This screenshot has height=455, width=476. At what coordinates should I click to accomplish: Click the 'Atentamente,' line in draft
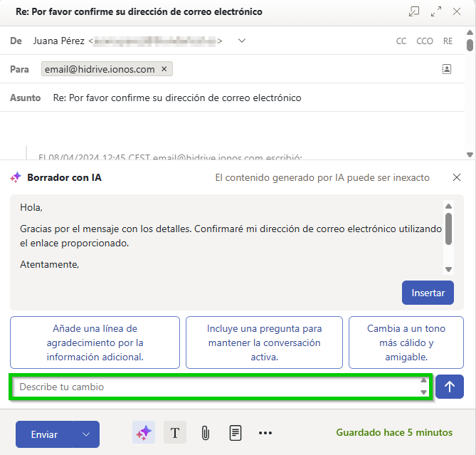[x=50, y=265]
